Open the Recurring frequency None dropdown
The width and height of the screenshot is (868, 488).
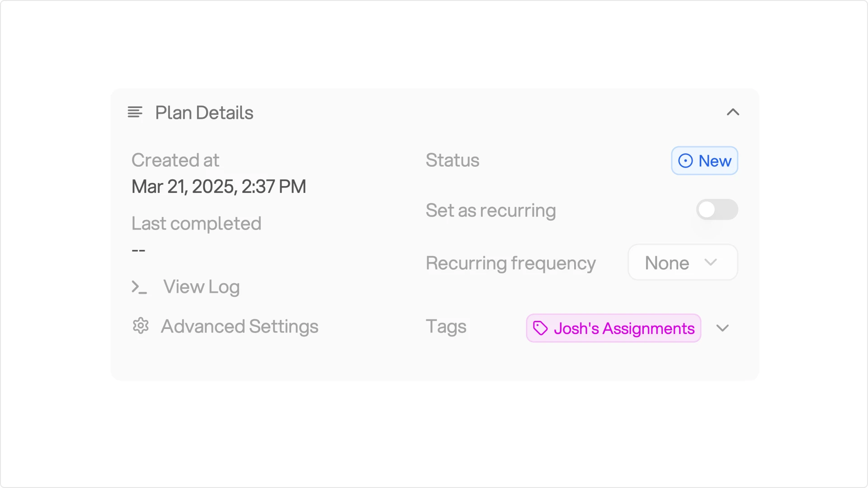683,263
